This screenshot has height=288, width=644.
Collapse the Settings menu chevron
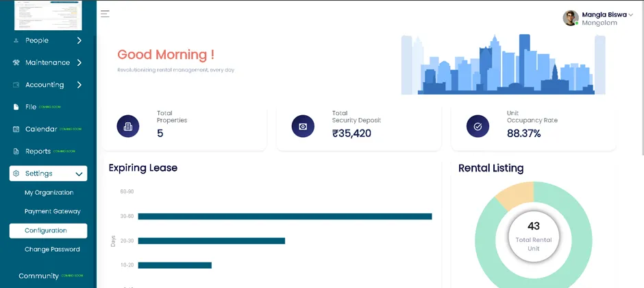point(79,173)
